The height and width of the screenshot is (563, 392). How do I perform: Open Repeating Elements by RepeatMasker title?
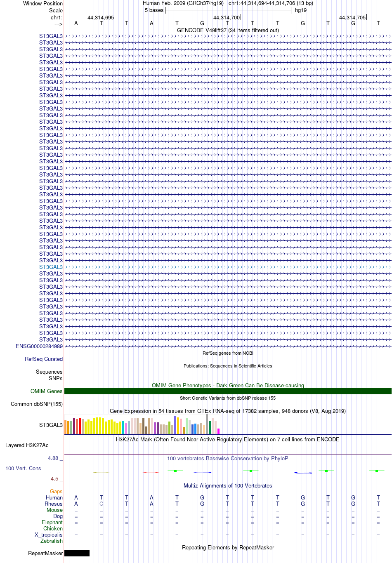coord(228,547)
